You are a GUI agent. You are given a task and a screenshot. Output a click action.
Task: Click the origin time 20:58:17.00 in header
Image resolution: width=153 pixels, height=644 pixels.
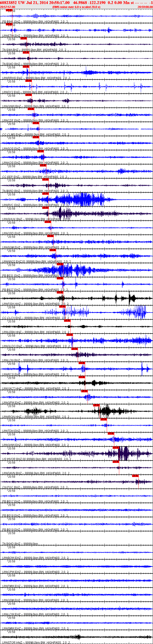[59, 3]
